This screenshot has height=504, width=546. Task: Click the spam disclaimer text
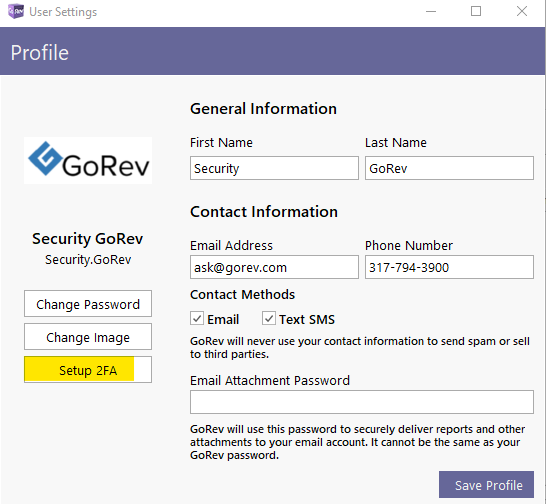coord(360,348)
